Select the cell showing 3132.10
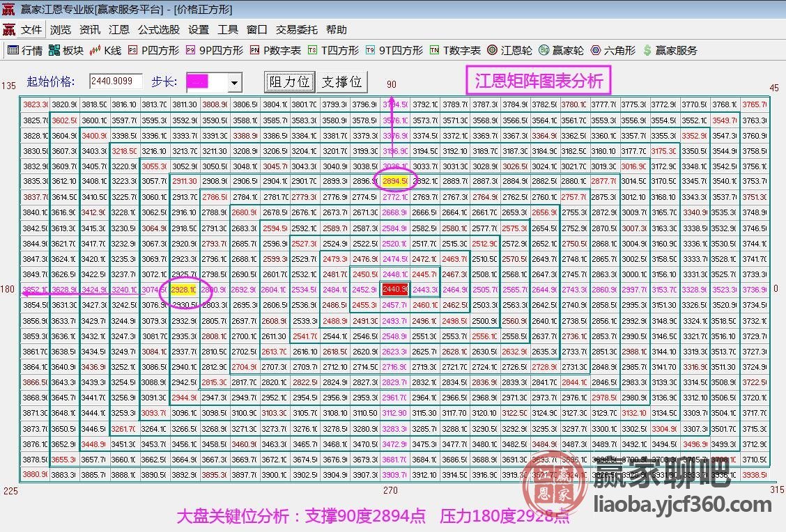 pyautogui.click(x=634, y=413)
